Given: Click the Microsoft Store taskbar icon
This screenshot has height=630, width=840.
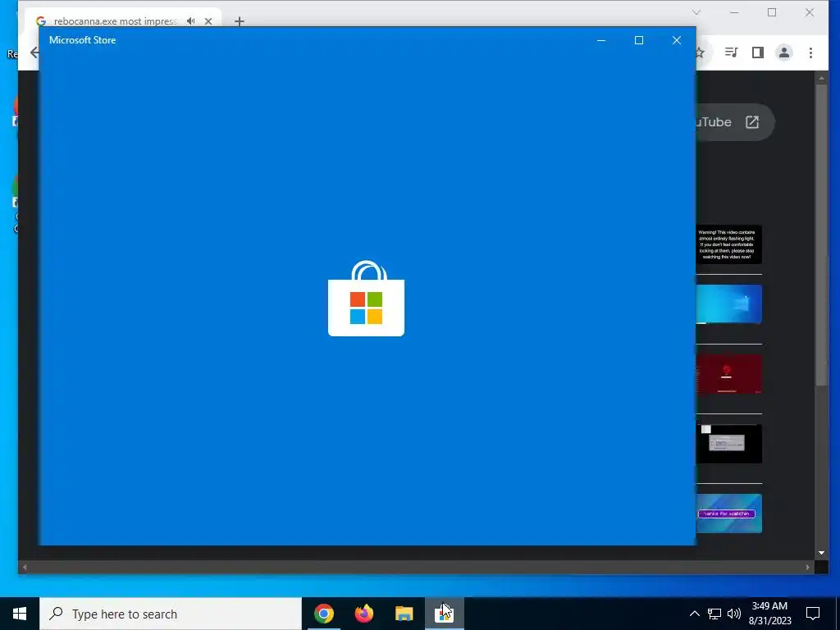Looking at the screenshot, I should click(x=444, y=614).
